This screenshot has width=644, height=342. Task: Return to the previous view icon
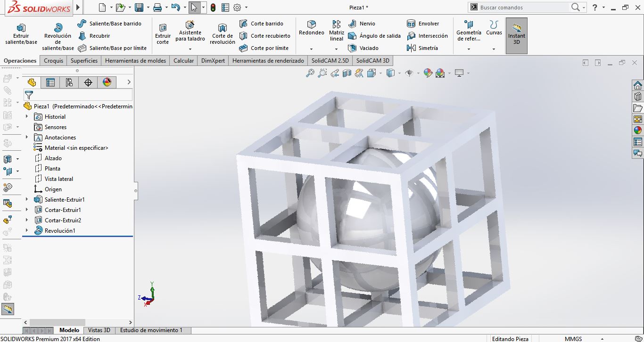335,73
